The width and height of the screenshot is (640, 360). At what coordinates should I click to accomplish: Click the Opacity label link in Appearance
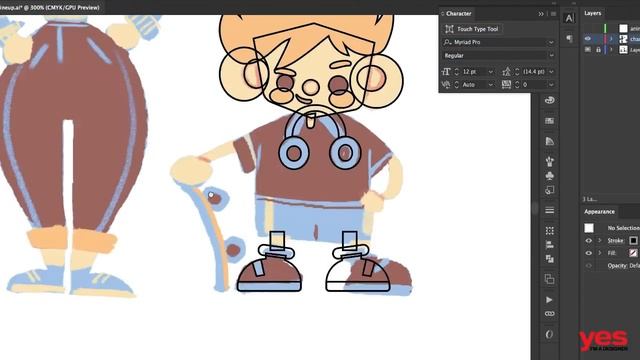point(618,266)
